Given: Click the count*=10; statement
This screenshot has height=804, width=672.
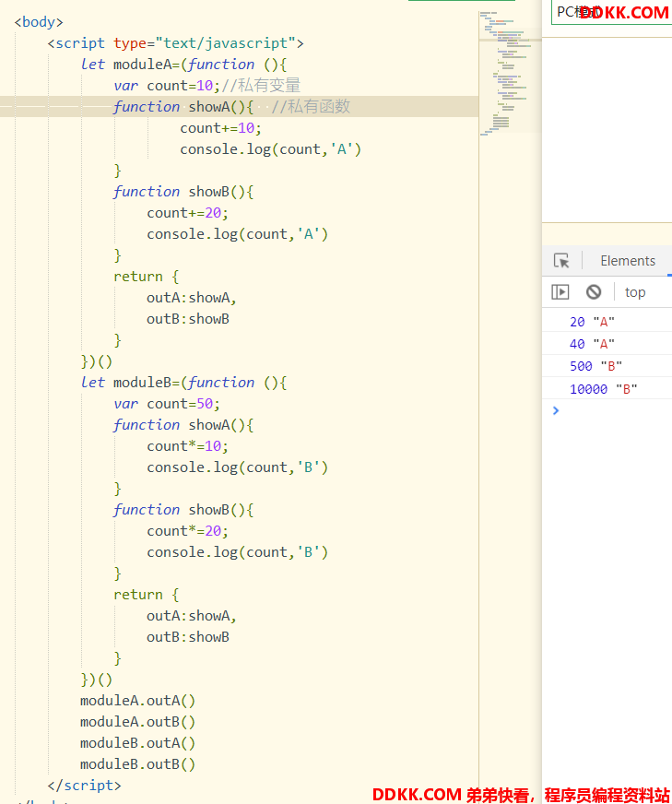Looking at the screenshot, I should click(x=188, y=446).
